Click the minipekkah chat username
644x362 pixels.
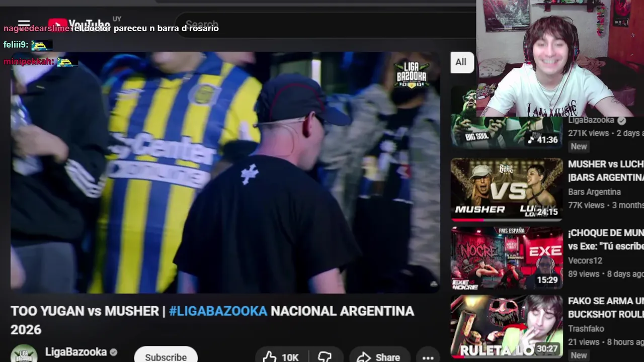(x=29, y=62)
